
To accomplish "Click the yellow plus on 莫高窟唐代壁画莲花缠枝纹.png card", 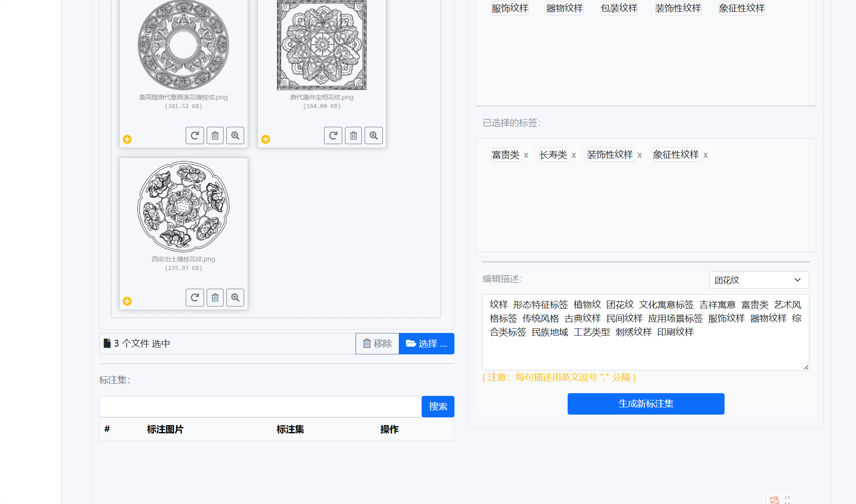I will tap(127, 139).
